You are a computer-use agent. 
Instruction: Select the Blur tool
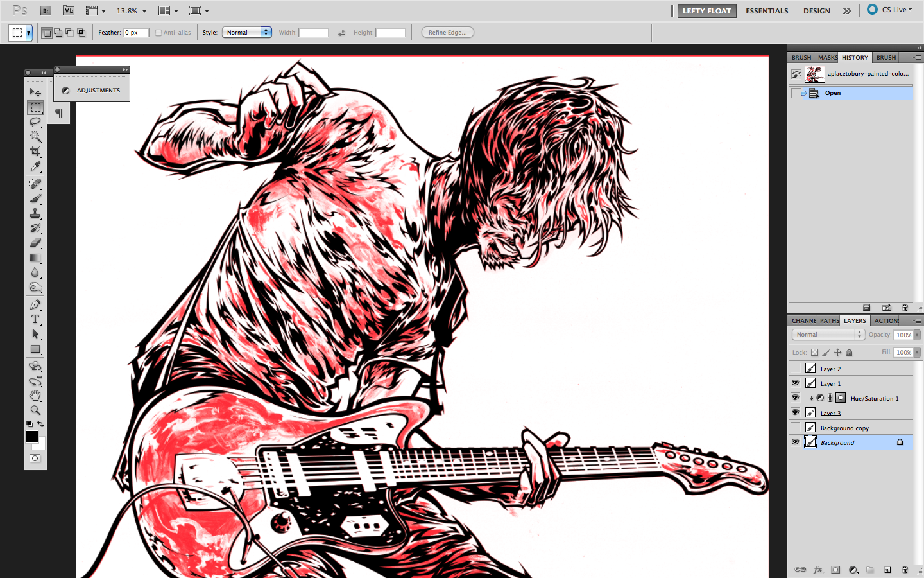(35, 272)
